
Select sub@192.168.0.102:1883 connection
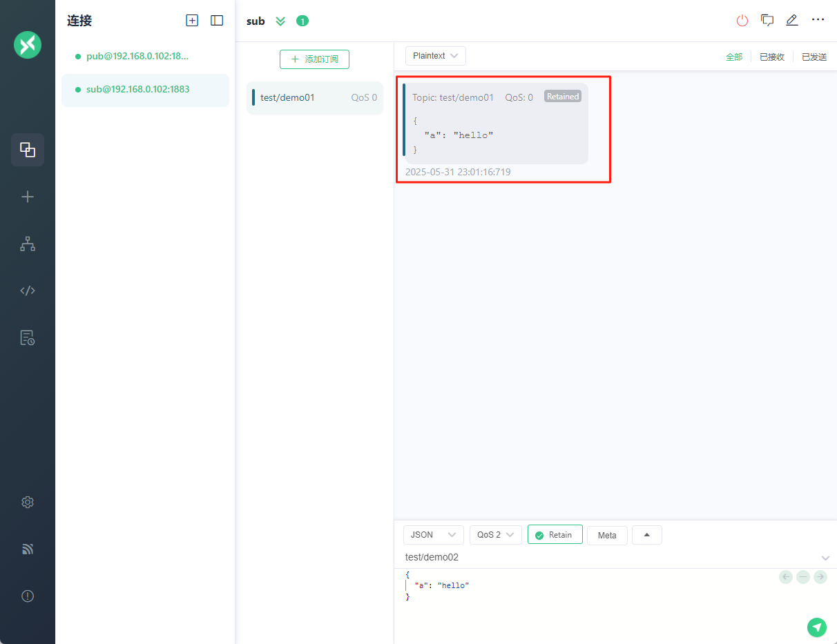(145, 89)
